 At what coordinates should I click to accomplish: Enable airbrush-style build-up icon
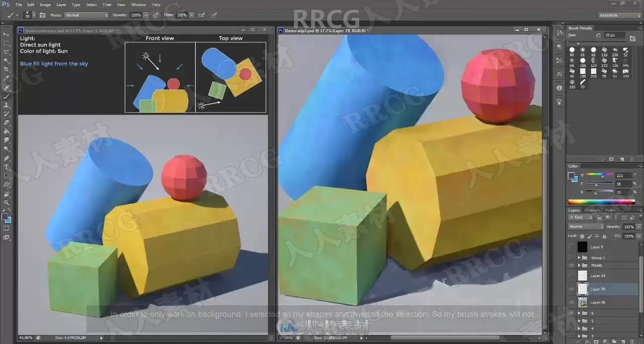pos(203,15)
